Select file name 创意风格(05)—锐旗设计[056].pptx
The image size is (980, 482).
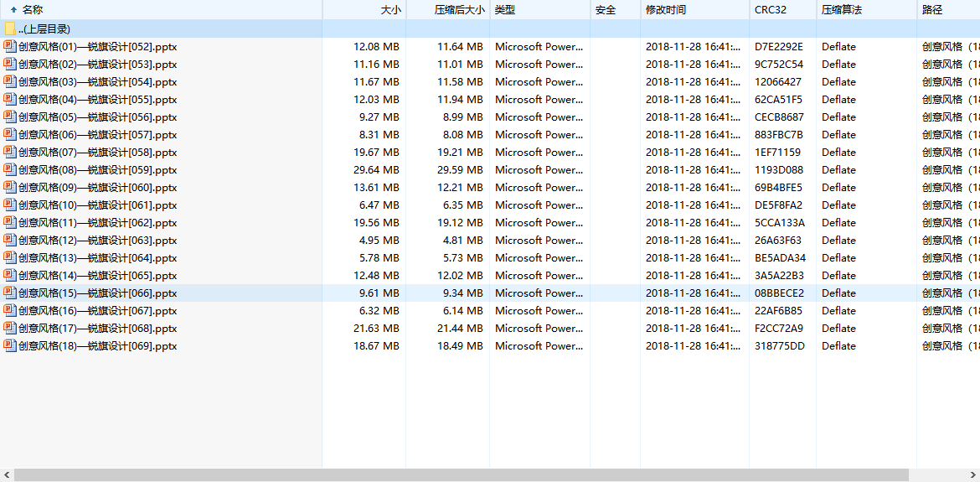pyautogui.click(x=97, y=117)
